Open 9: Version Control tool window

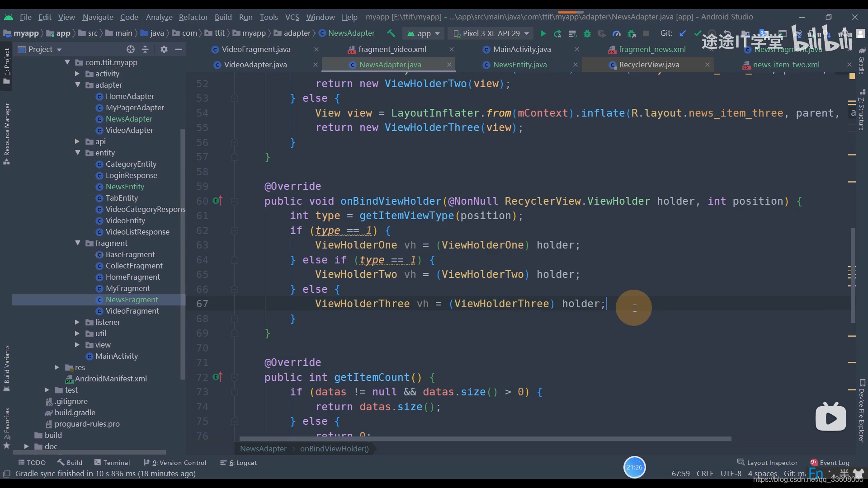click(x=175, y=463)
